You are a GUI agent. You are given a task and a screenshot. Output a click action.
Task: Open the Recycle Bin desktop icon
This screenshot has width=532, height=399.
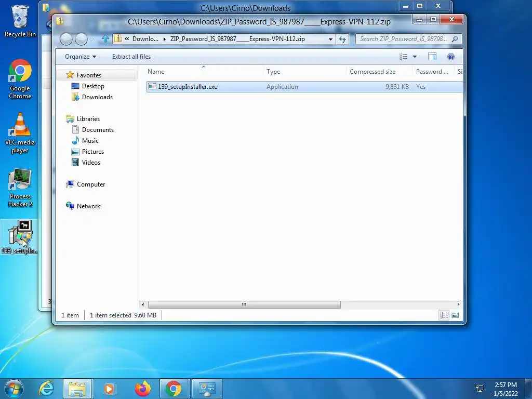click(x=20, y=21)
